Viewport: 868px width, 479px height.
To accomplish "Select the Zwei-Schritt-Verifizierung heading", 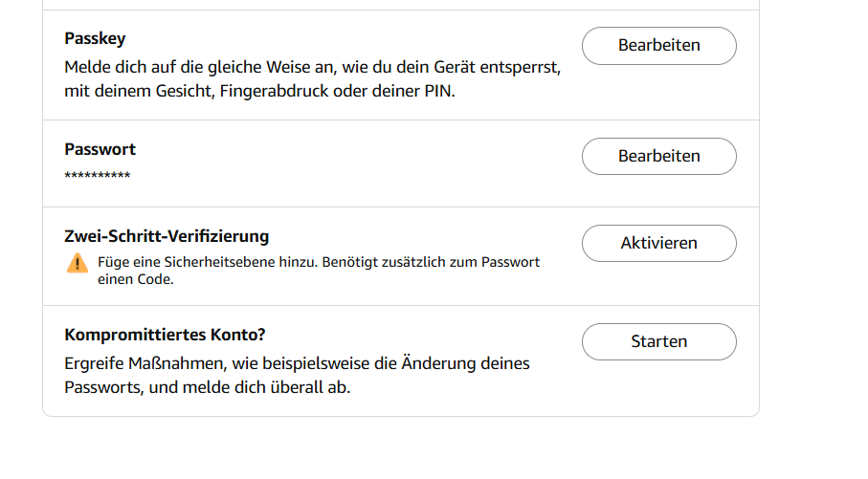I will [x=167, y=236].
